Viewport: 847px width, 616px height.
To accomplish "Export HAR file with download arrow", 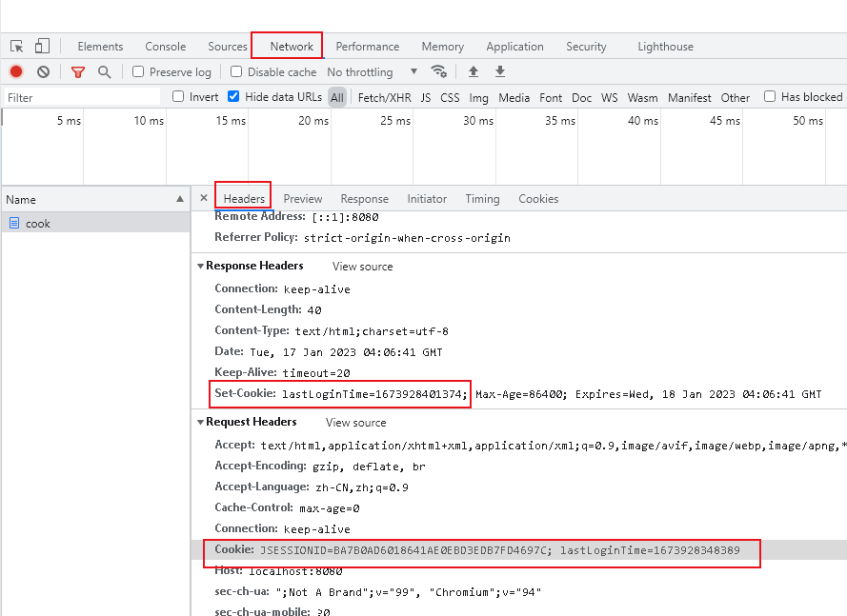I will (500, 71).
